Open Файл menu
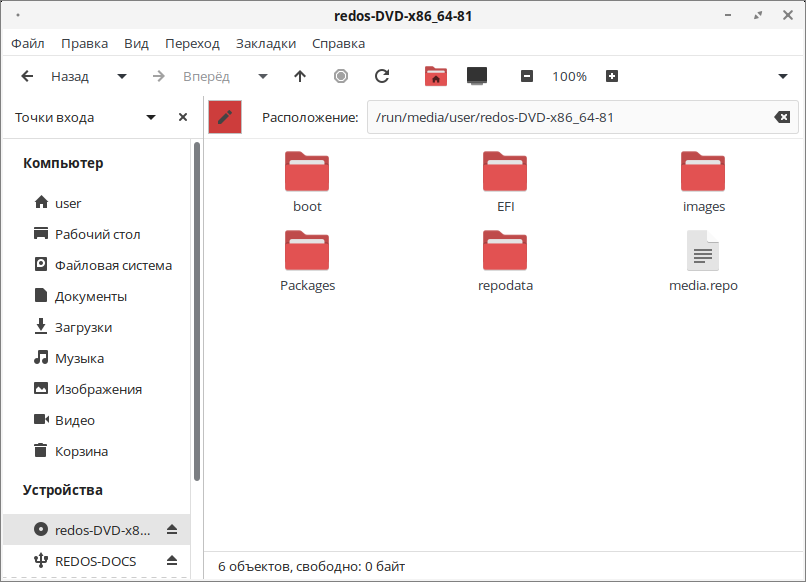This screenshot has width=806, height=582. coord(28,44)
